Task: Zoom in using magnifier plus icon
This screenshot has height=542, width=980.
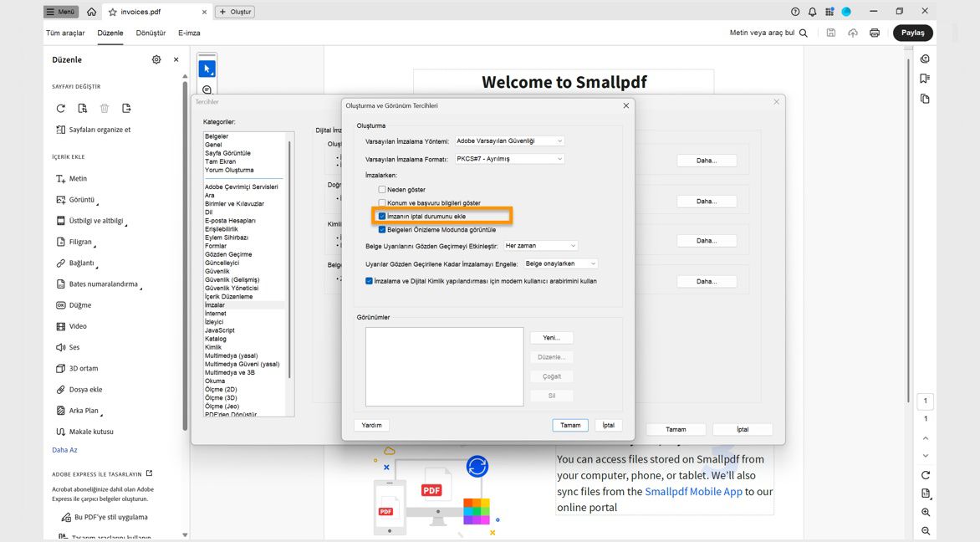Action: 926,512
